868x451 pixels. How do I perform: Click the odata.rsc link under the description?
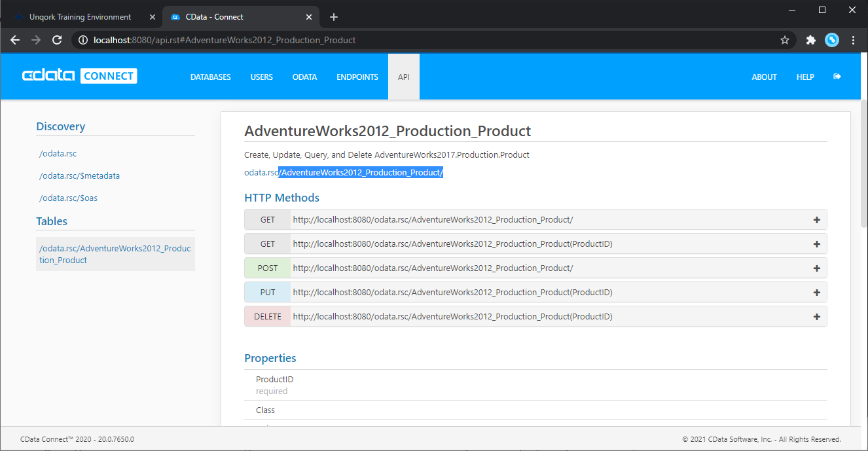point(261,173)
